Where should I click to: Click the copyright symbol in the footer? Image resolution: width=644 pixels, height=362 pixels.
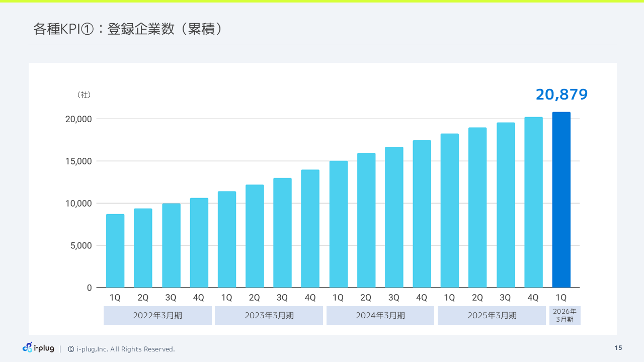(x=70, y=349)
